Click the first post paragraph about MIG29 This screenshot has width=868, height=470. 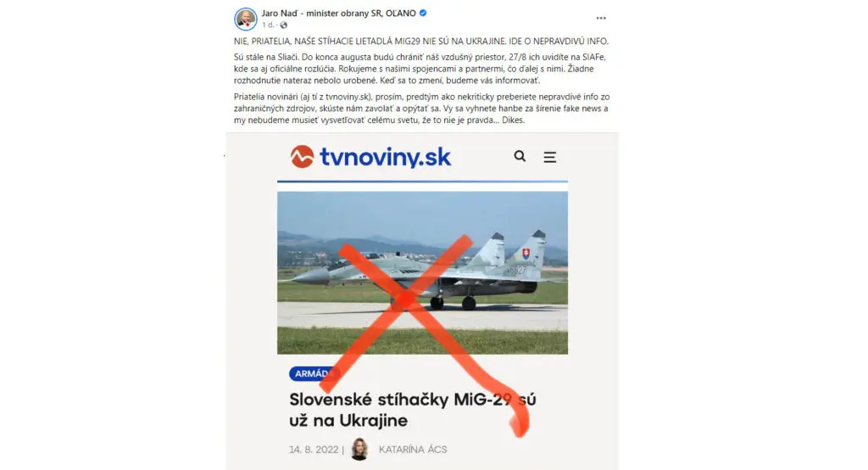click(420, 41)
